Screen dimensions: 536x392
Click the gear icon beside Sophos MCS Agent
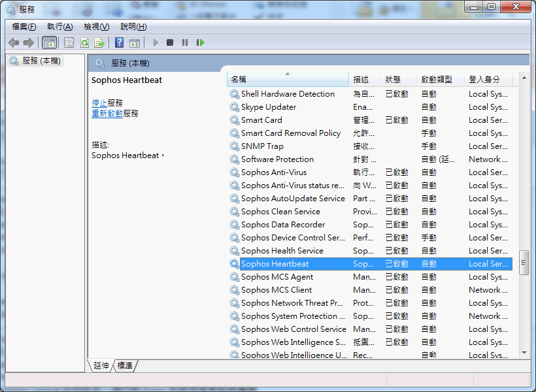click(x=234, y=277)
